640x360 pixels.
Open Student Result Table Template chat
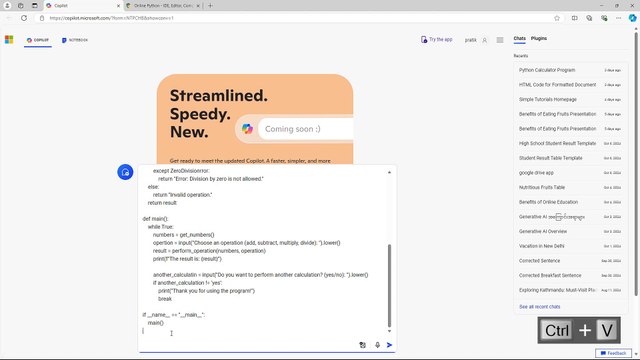[570, 158]
